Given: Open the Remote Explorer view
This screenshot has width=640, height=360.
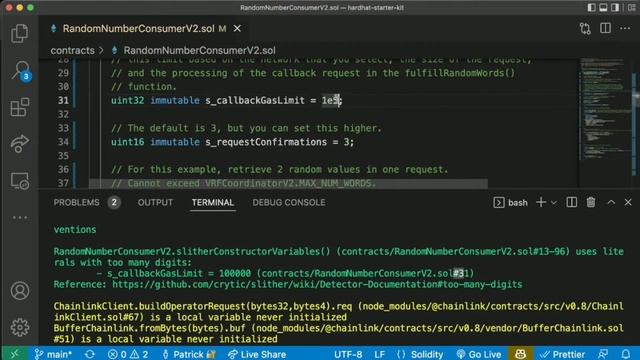Looking at the screenshot, I should click(x=20, y=181).
